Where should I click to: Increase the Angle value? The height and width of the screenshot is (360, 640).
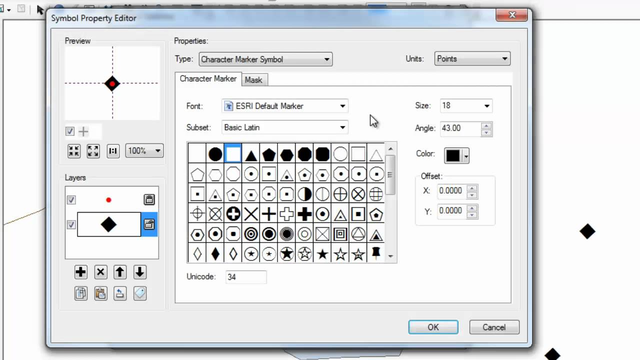[486, 126]
